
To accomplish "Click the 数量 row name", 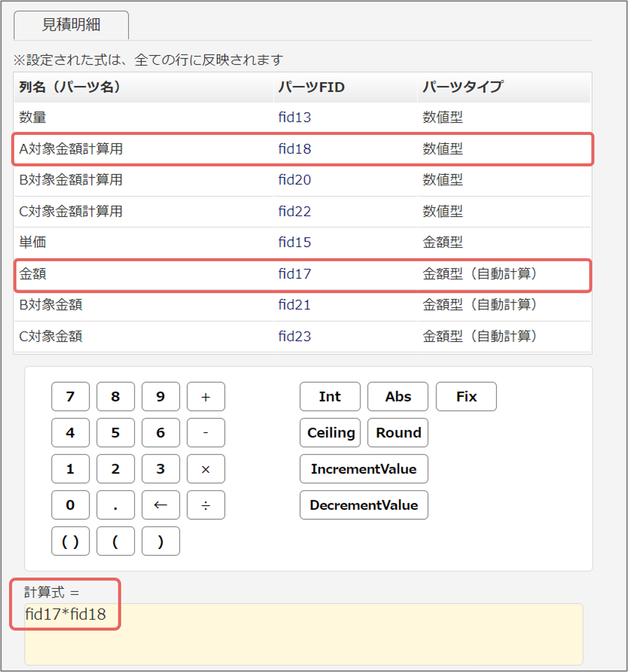I will coord(33,117).
